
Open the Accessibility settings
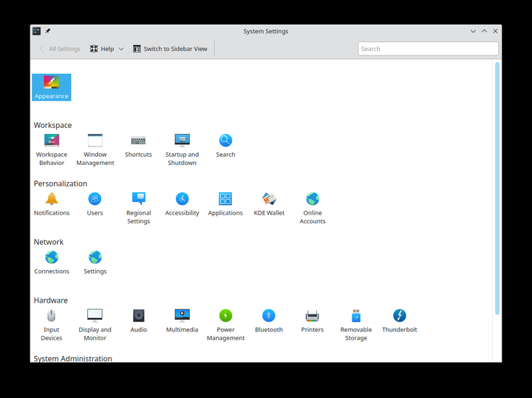[183, 204]
